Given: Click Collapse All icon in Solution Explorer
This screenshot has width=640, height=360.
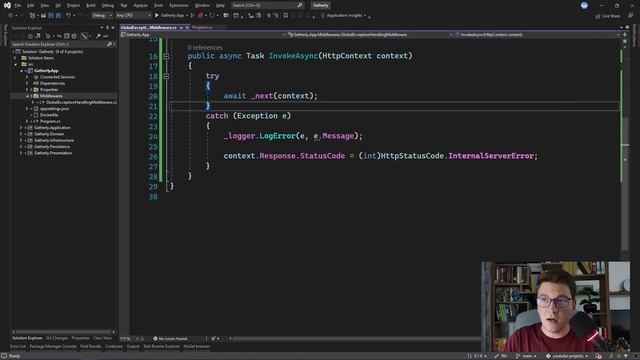Looking at the screenshot, I should [x=67, y=36].
